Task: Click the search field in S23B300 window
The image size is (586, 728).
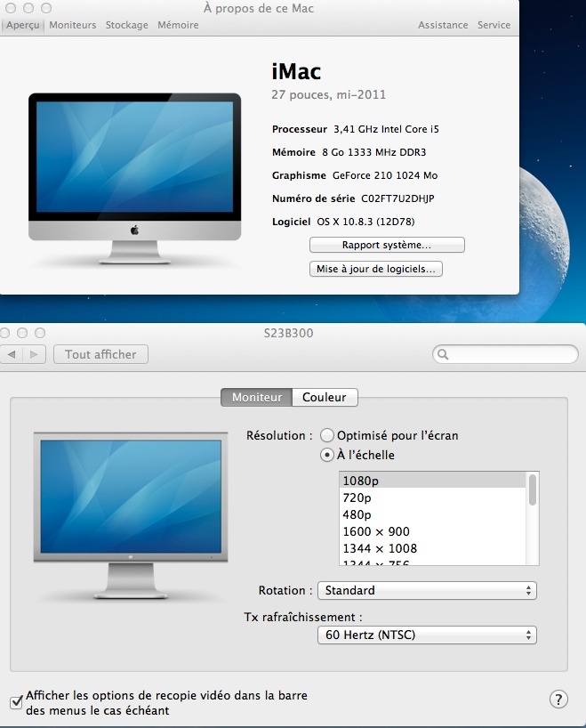Action: pyautogui.click(x=505, y=354)
